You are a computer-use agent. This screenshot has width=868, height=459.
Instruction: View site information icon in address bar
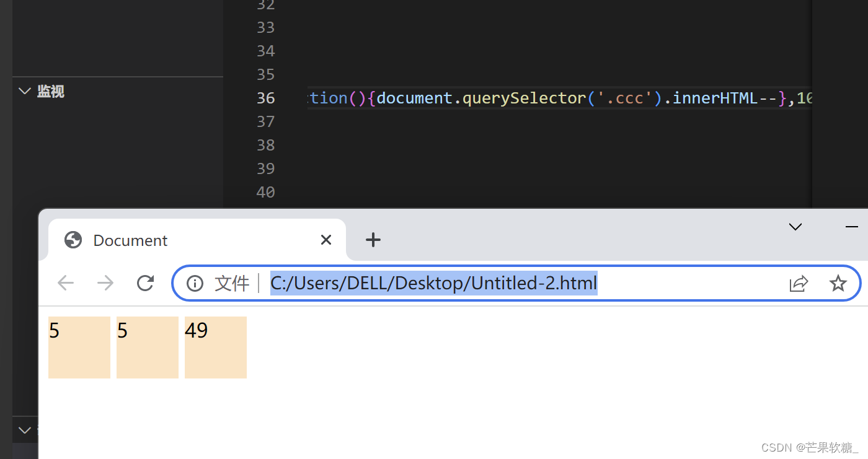195,284
